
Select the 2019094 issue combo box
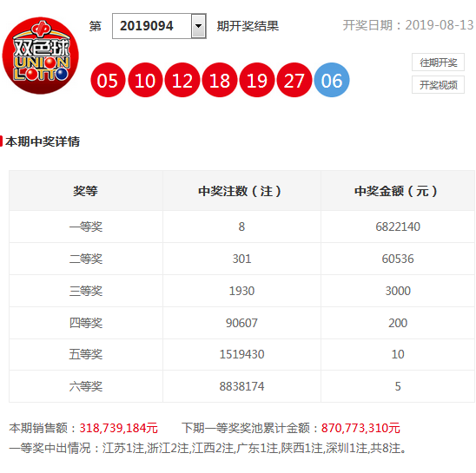[x=159, y=26]
